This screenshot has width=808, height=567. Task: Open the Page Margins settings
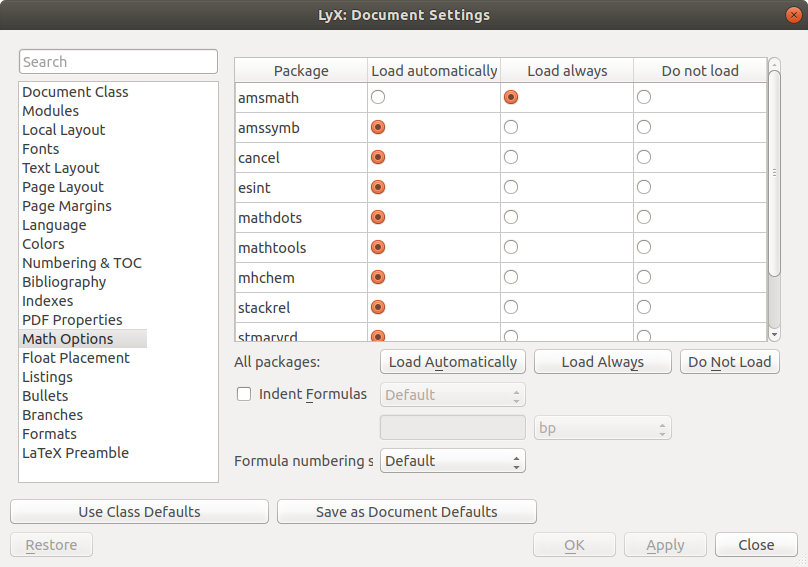pyautogui.click(x=67, y=206)
